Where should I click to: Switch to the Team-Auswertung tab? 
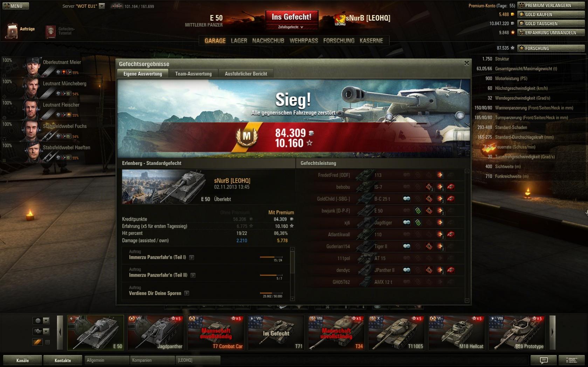[193, 74]
